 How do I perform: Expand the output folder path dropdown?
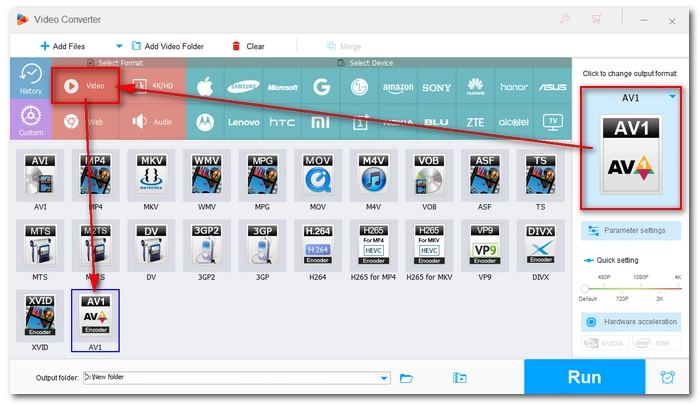click(383, 378)
